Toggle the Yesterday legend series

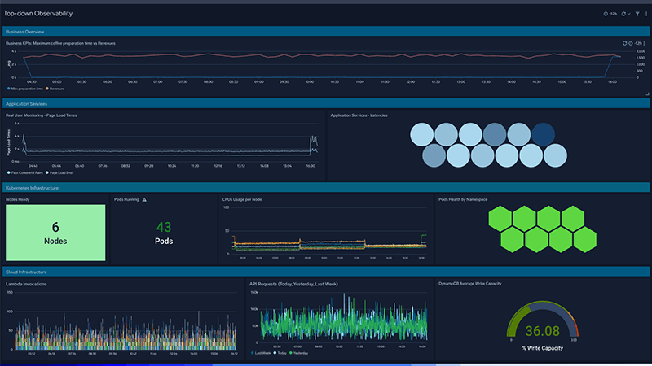pos(299,353)
